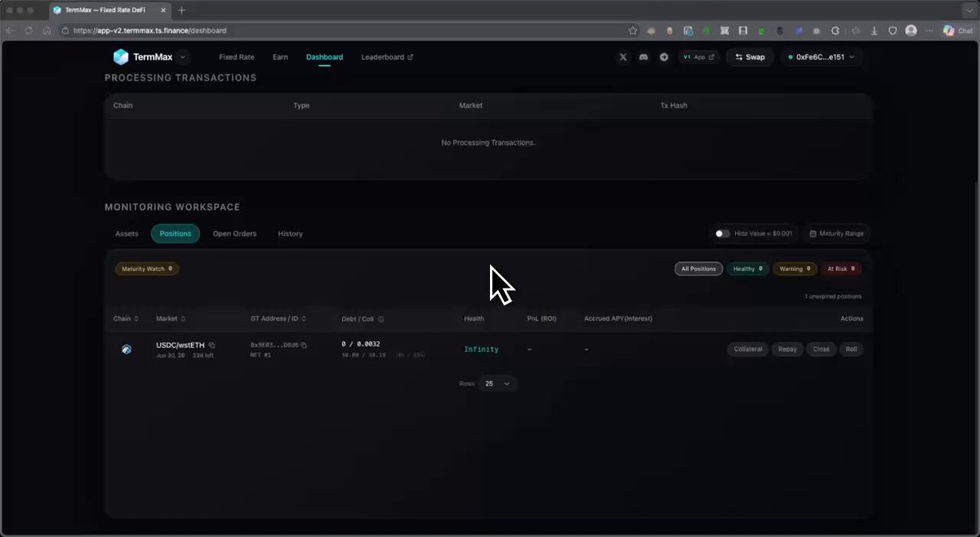Click the browser home icon
Screen dimensions: 980x537
[47, 30]
